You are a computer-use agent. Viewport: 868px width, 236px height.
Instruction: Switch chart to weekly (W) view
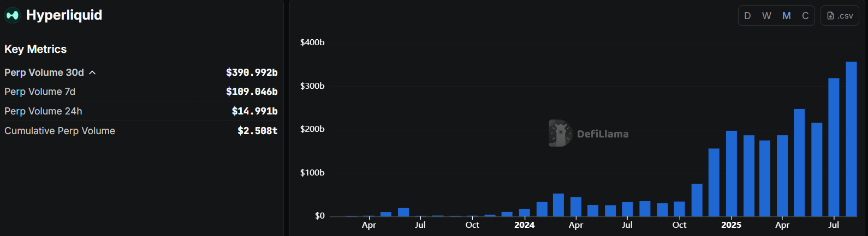click(x=766, y=16)
